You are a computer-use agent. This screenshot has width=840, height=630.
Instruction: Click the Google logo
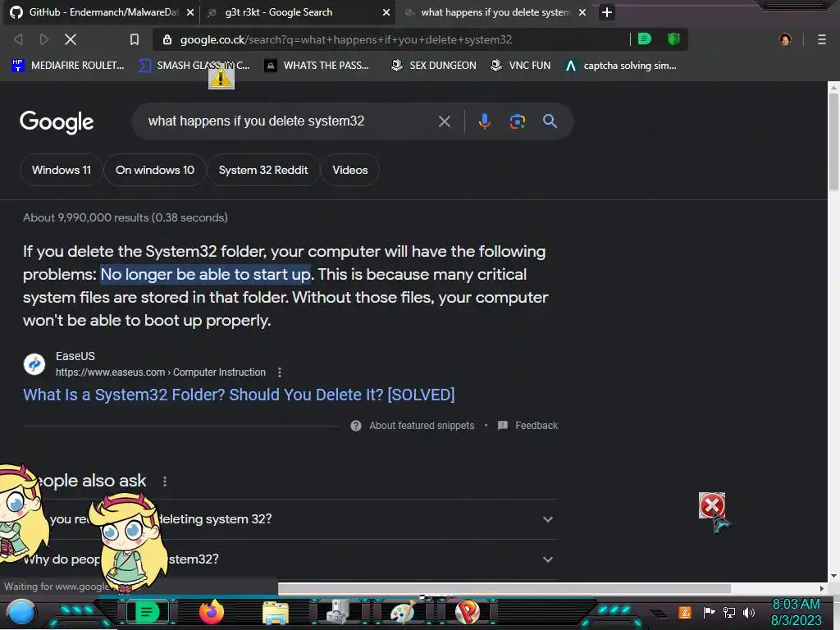point(57,122)
